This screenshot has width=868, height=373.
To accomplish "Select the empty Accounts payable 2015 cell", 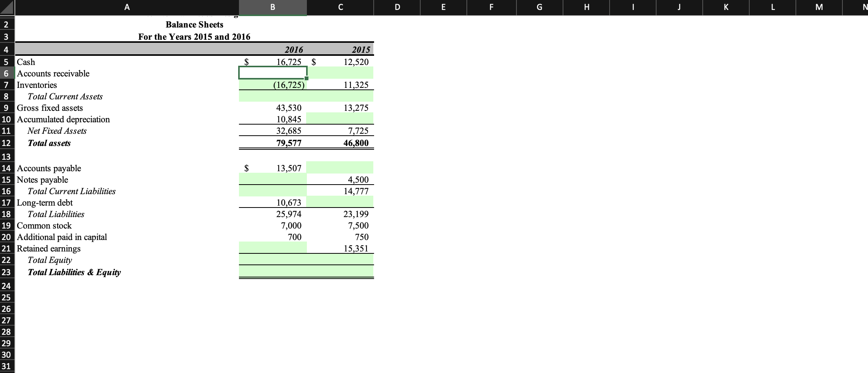I will pyautogui.click(x=340, y=168).
